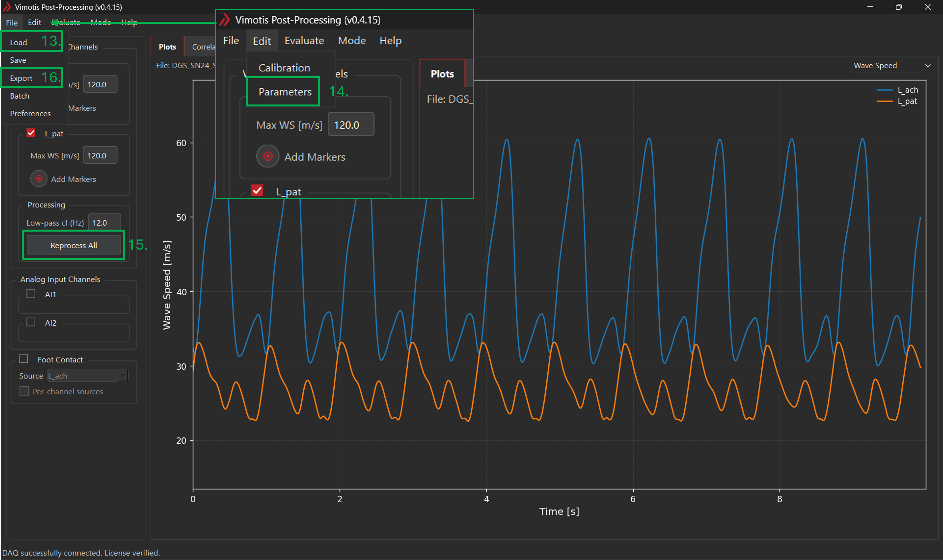
Task: Choose Save from the File menu
Action: (18, 60)
